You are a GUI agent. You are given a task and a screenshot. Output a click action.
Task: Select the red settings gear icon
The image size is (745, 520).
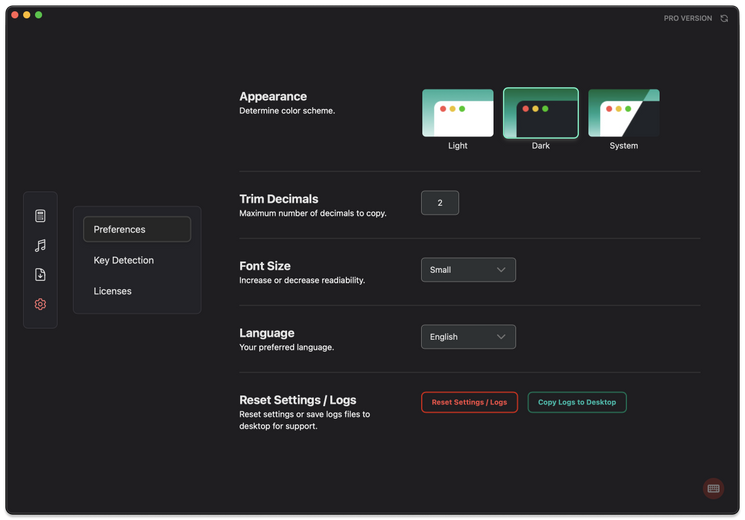click(40, 304)
